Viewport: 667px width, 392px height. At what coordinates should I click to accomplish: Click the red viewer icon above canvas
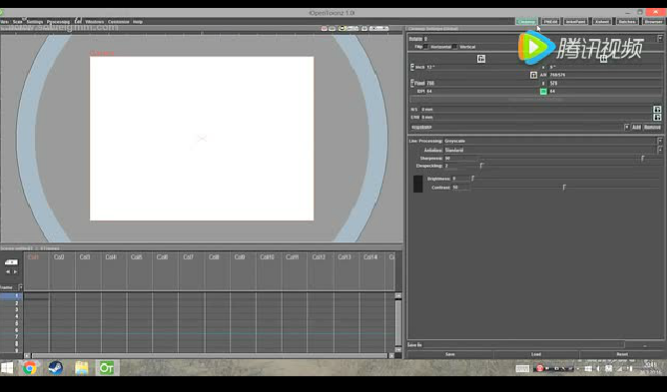[x=324, y=28]
